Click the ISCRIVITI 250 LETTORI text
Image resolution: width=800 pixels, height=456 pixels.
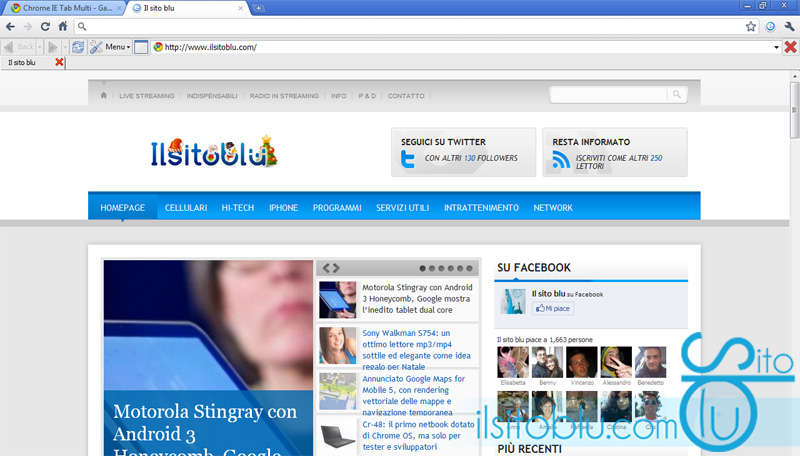(x=619, y=162)
